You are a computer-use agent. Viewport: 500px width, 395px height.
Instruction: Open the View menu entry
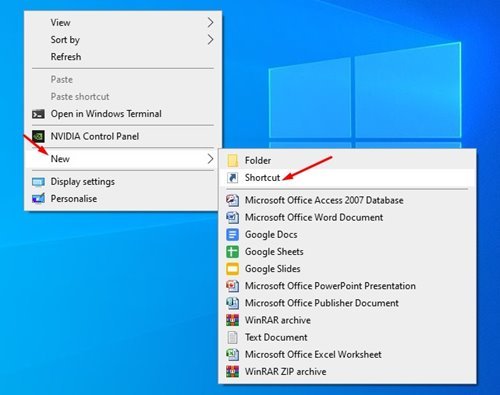pos(123,23)
